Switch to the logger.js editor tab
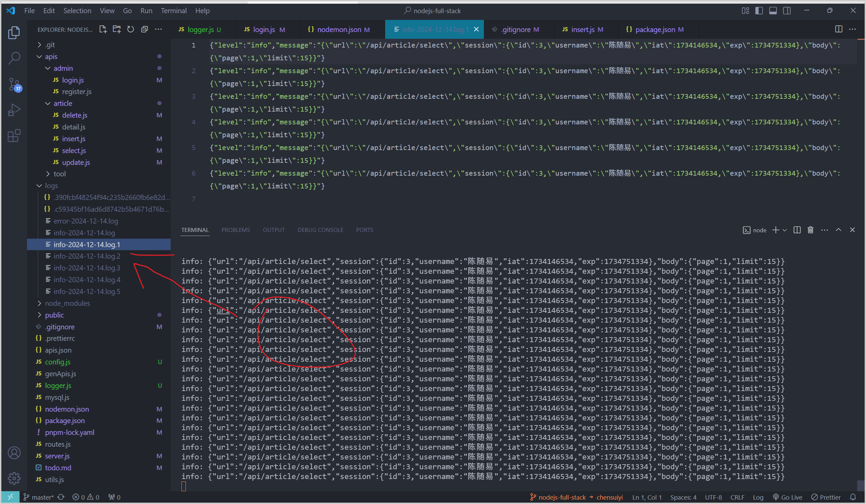Screen dimensions: 866x504 coord(203,30)
